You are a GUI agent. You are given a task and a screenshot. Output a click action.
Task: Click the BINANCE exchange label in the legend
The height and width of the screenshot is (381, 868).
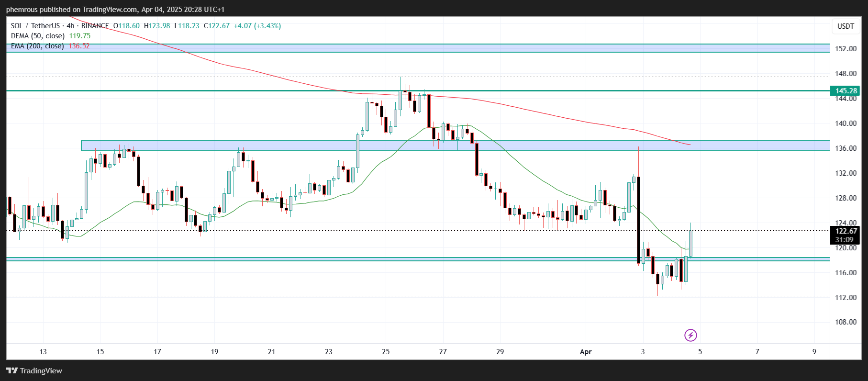click(x=95, y=26)
